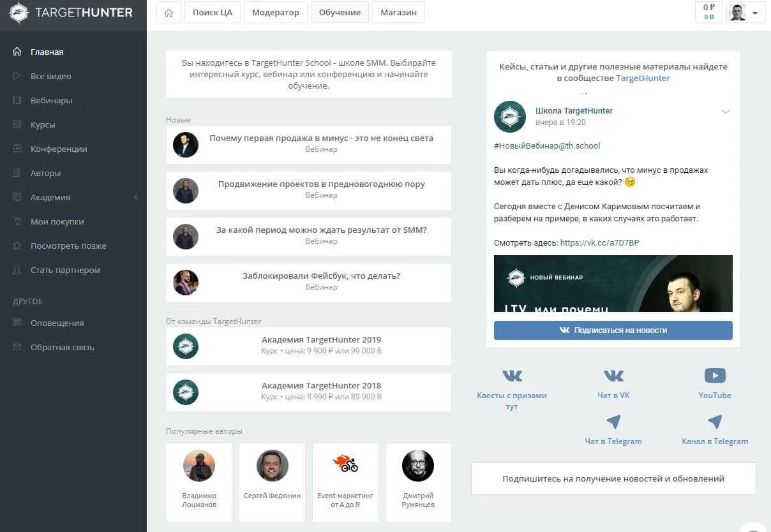Click the user profile avatar top right
The width and height of the screenshot is (771, 532).
737,12
